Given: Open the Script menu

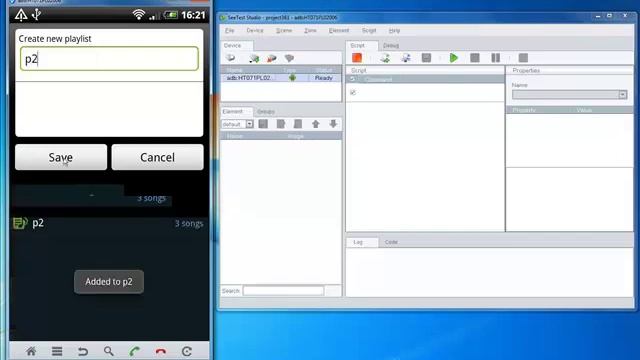Looking at the screenshot, I should tap(369, 30).
